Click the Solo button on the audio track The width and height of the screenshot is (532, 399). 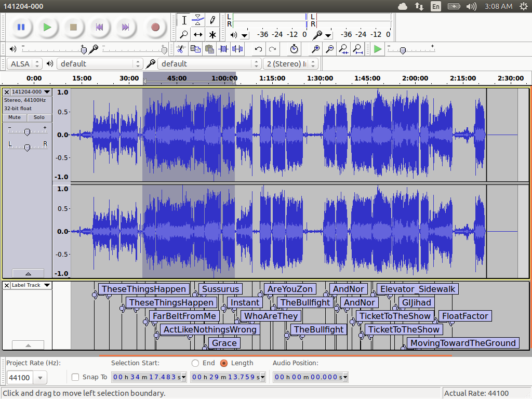[39, 117]
